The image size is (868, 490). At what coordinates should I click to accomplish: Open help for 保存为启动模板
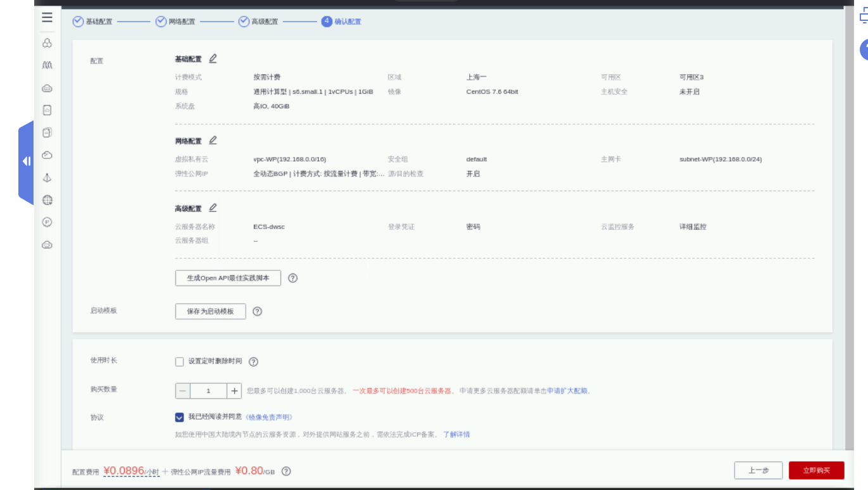pos(257,311)
